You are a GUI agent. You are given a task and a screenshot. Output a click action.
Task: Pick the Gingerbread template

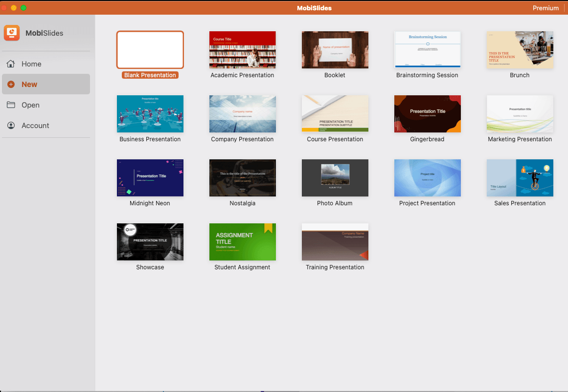pos(427,114)
